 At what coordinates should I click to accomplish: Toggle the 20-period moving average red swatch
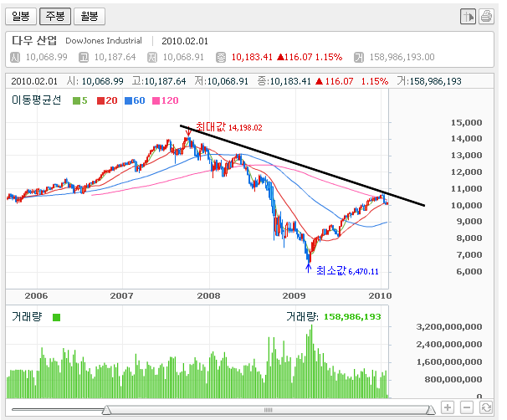click(100, 101)
